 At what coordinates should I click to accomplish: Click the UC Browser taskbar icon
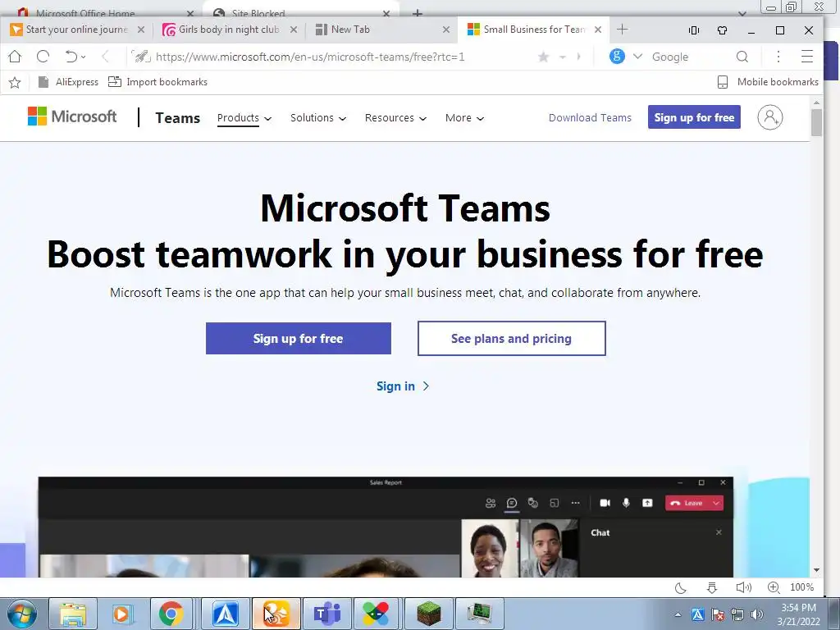276,614
